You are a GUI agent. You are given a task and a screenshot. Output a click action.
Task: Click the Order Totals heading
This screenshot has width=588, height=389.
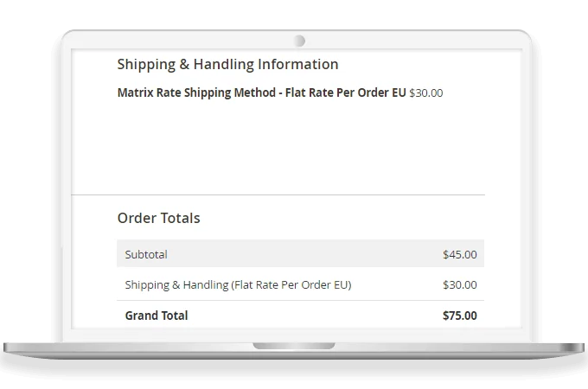[158, 218]
